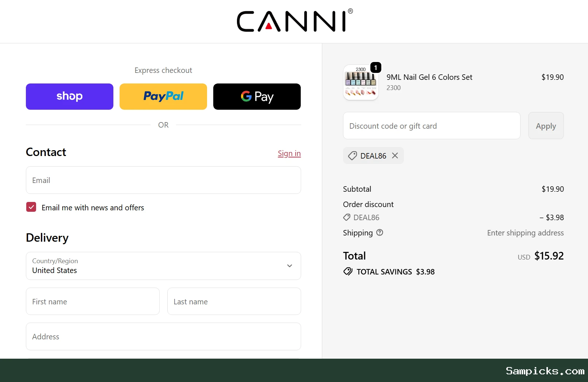Image resolution: width=588 pixels, height=382 pixels.
Task: Click the Address field
Action: 163,336
